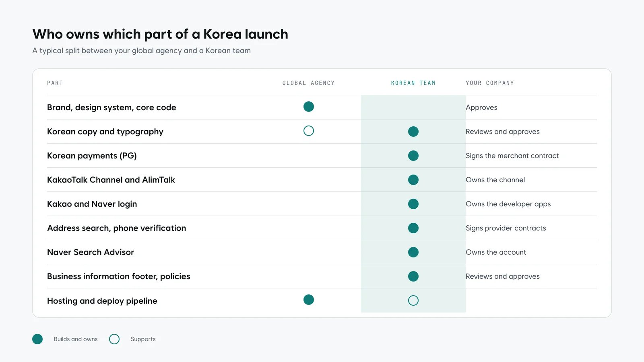This screenshot has height=362, width=644.
Task: Click the Korean Team dot for KakaoTalk Channel and AlimTalk
Action: pos(413,180)
